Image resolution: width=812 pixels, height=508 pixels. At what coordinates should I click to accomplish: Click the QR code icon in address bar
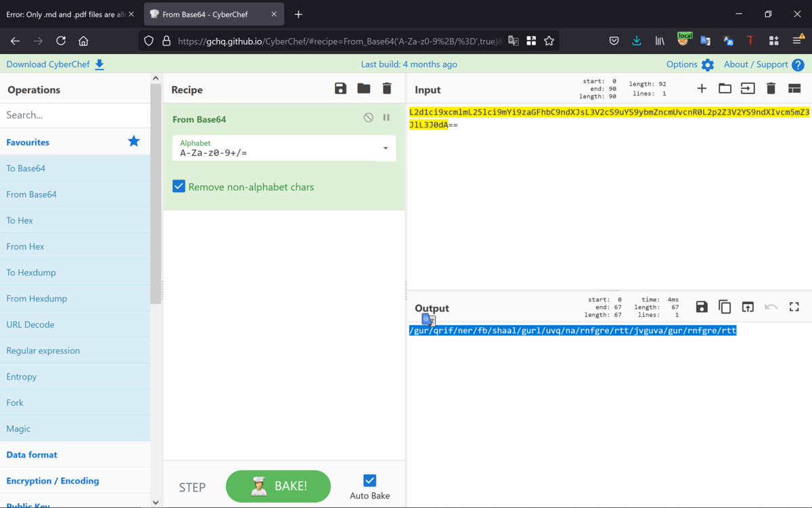[x=531, y=41]
